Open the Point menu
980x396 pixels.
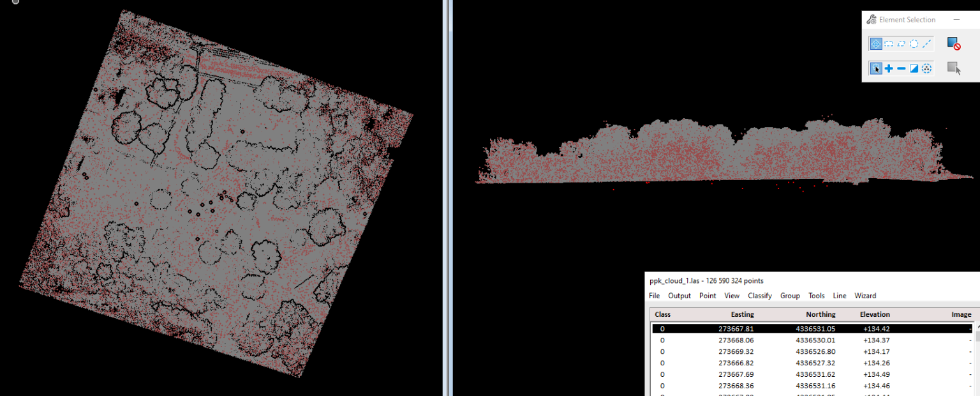(x=708, y=295)
